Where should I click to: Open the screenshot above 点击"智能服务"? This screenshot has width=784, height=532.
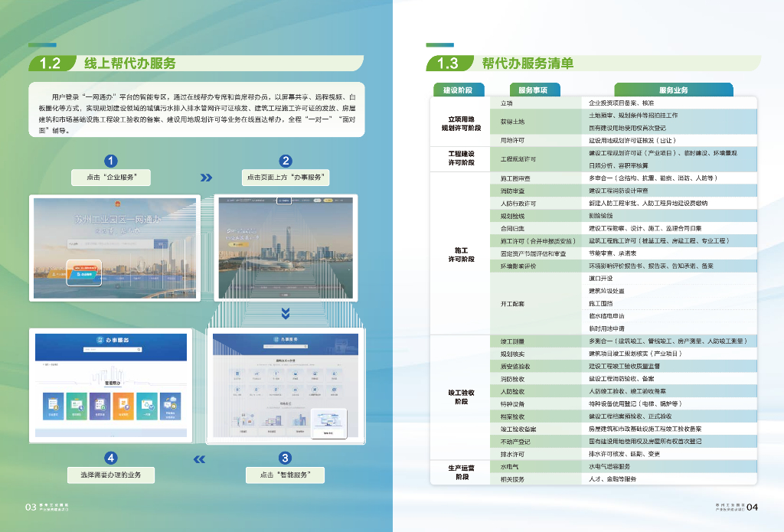[286, 386]
